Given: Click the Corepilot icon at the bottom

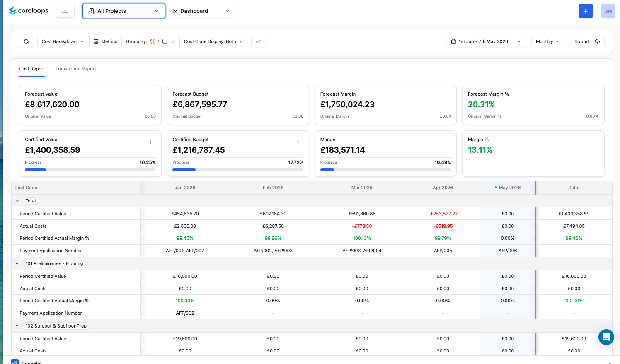Looking at the screenshot, I should 15,362.
